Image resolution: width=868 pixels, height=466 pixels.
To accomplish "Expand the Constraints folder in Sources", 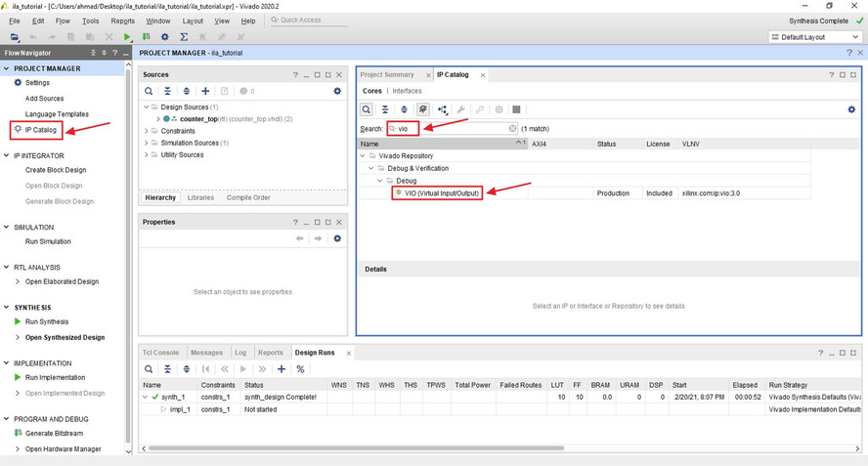I will coord(147,131).
